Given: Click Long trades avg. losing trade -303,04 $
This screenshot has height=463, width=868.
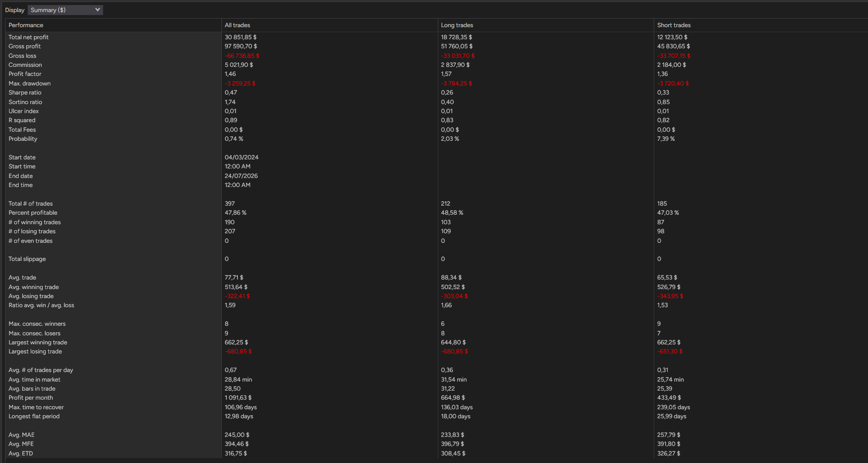Looking at the screenshot, I should click(454, 296).
